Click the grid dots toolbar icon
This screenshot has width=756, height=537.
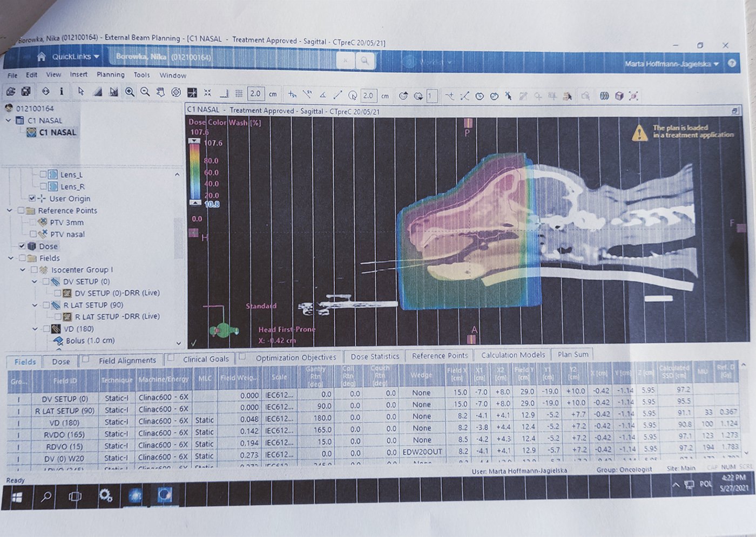click(x=239, y=93)
